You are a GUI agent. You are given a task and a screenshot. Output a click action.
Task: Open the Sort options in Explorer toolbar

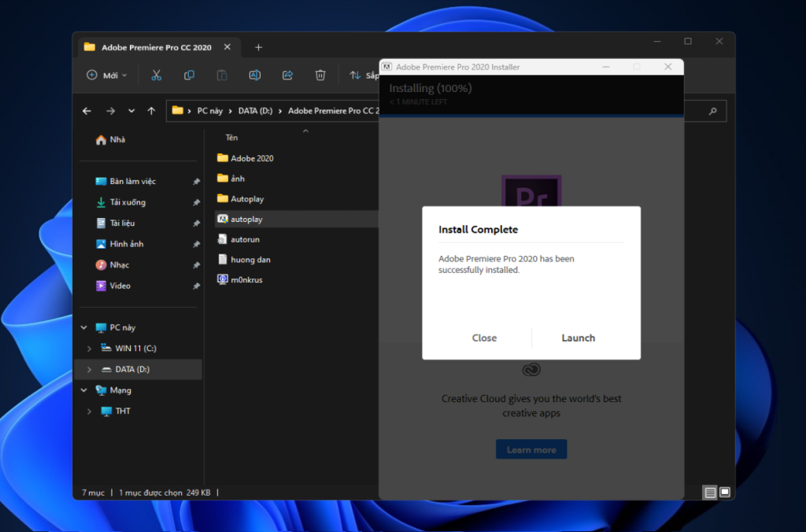[x=364, y=75]
